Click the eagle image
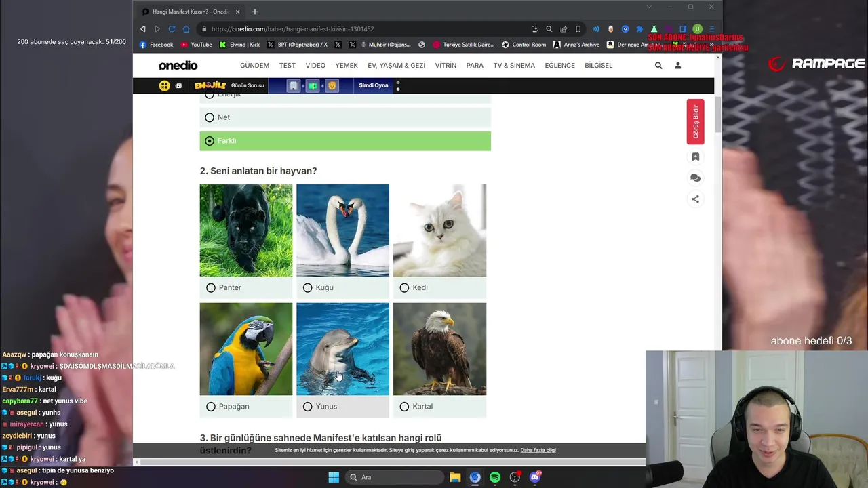Viewport: 868px width, 488px height. tap(439, 349)
